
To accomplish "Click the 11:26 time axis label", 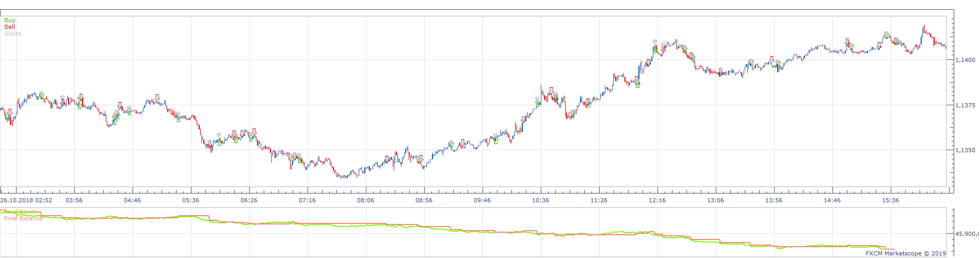I will pos(599,200).
